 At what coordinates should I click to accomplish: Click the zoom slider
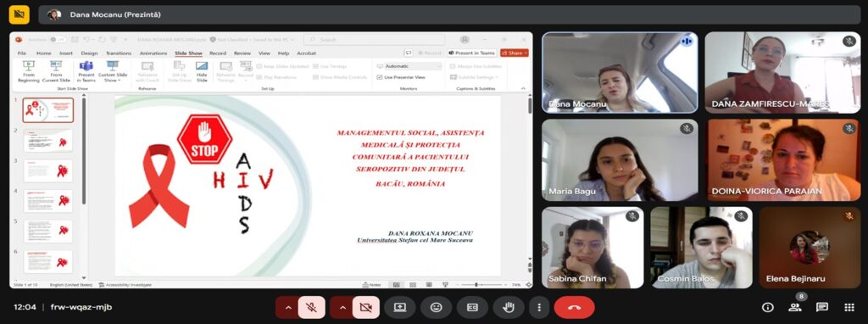coord(482,285)
